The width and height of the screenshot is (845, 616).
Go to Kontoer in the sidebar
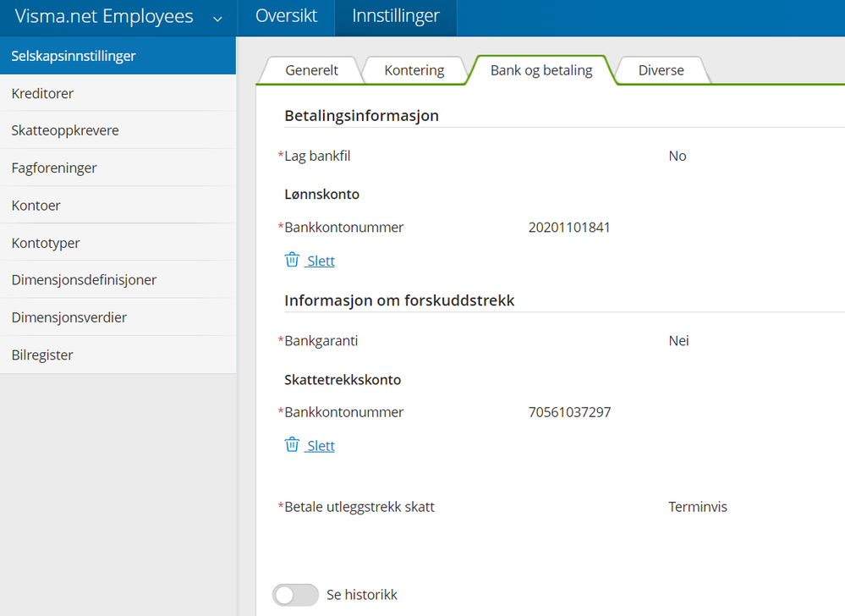(36, 205)
